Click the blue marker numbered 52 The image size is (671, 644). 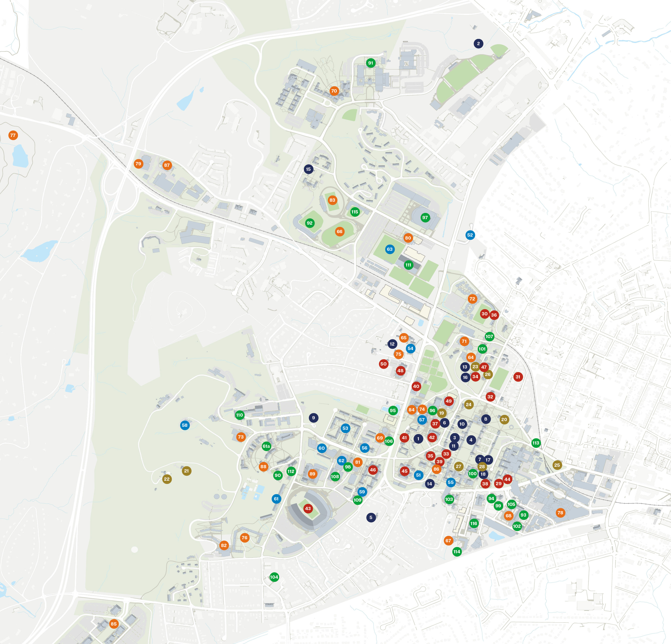point(470,235)
